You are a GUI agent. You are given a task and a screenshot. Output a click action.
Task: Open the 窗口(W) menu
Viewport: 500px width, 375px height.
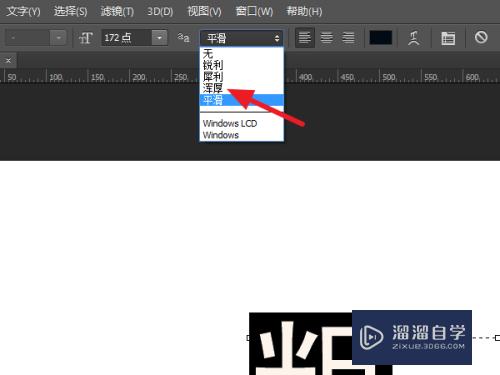click(254, 11)
